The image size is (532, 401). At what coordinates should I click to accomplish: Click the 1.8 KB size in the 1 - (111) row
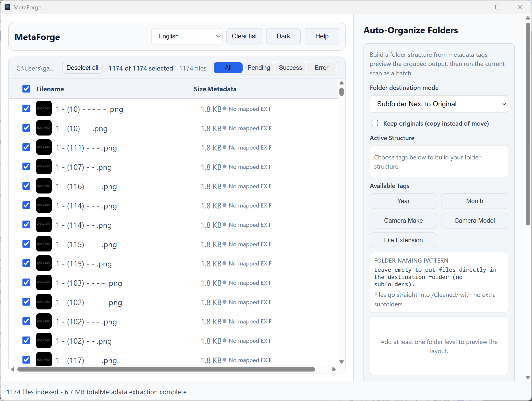click(211, 148)
